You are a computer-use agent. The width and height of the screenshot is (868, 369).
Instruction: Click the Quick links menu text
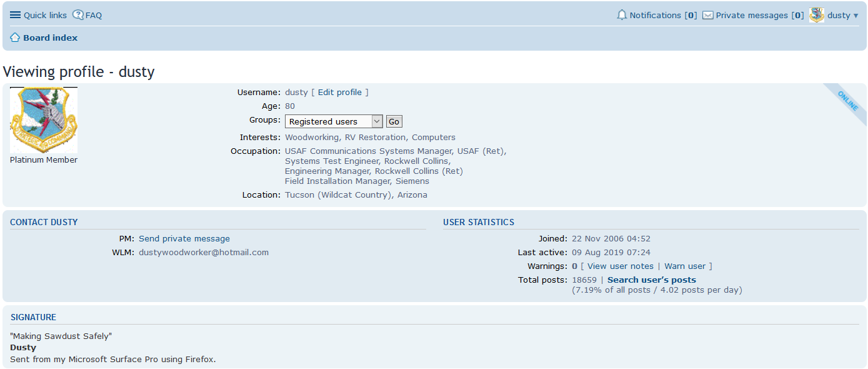45,15
